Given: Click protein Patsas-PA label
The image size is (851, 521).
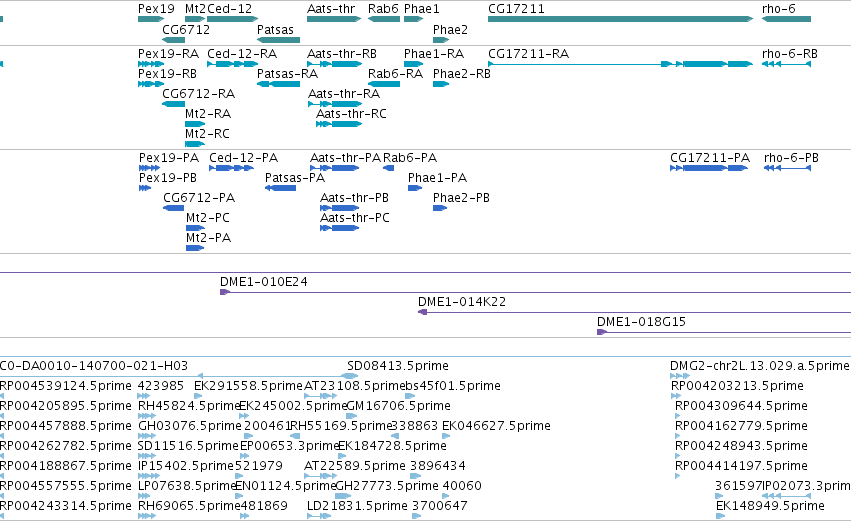Looking at the screenshot, I should pyautogui.click(x=295, y=178).
